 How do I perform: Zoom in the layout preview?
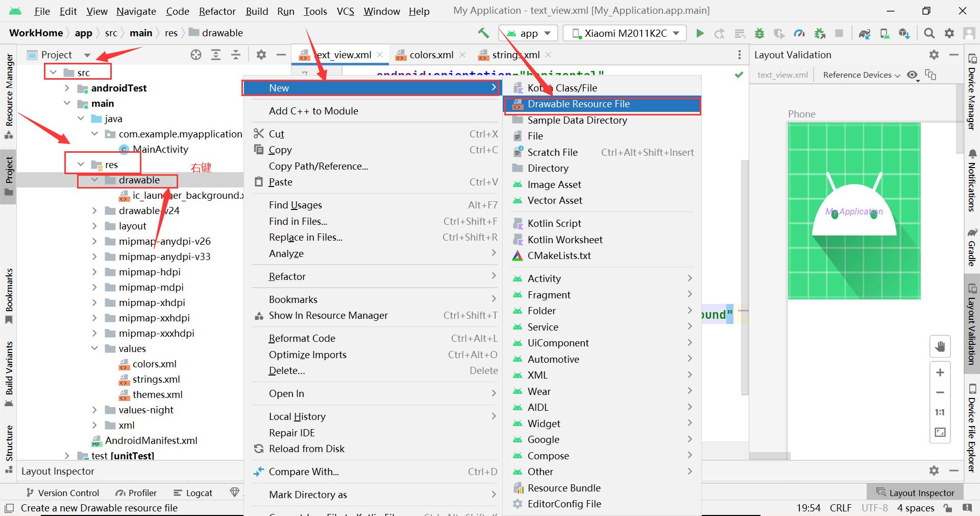click(940, 372)
